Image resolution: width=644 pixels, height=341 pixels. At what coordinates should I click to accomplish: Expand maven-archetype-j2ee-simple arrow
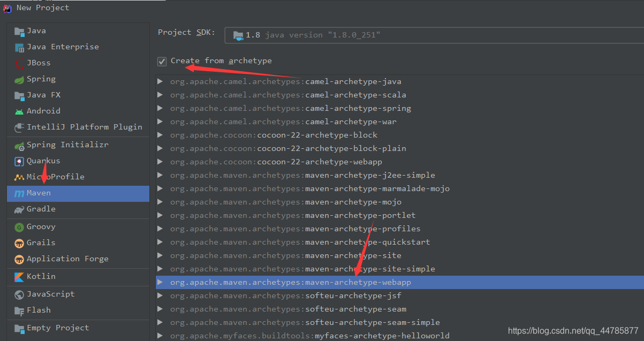tap(160, 176)
